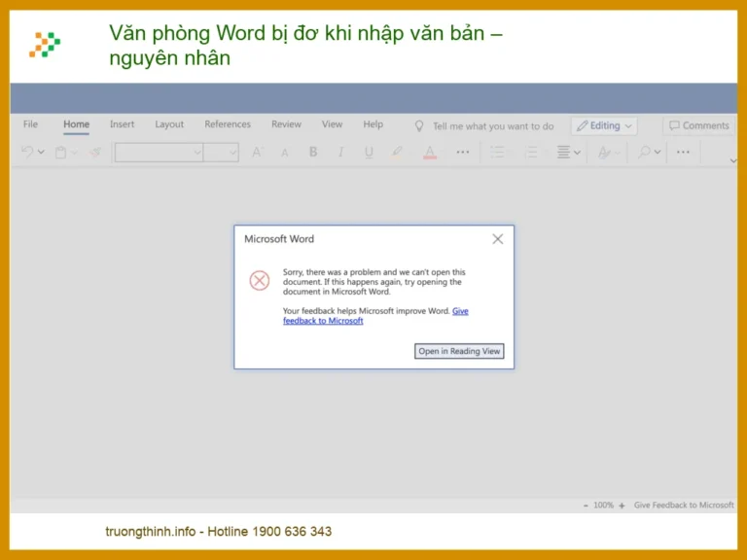The width and height of the screenshot is (747, 560).
Task: Open the Editing mode dropdown
Action: point(604,125)
